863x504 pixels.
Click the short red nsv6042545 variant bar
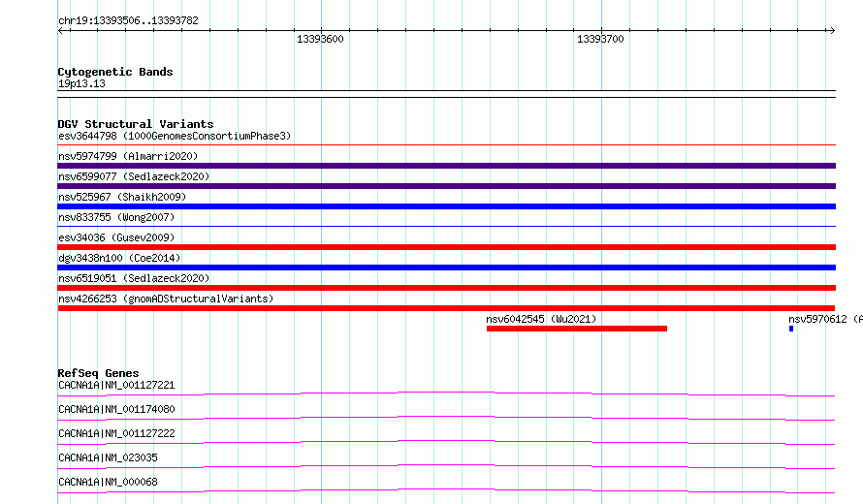[x=577, y=329]
